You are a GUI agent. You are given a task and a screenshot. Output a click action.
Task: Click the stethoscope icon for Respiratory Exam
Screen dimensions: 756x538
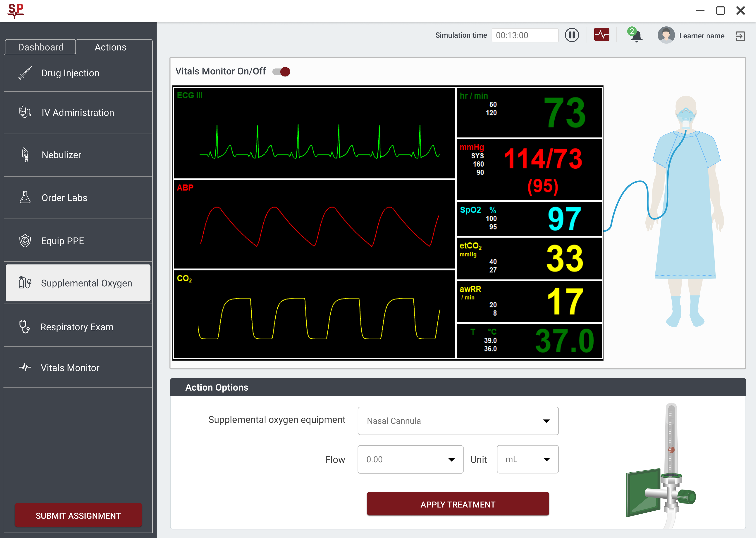[x=24, y=327]
